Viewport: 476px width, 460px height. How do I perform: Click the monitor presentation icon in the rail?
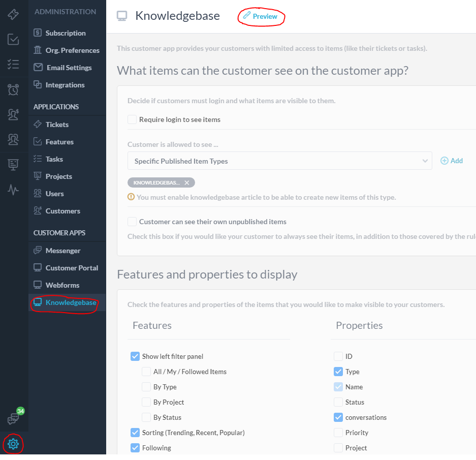click(13, 164)
